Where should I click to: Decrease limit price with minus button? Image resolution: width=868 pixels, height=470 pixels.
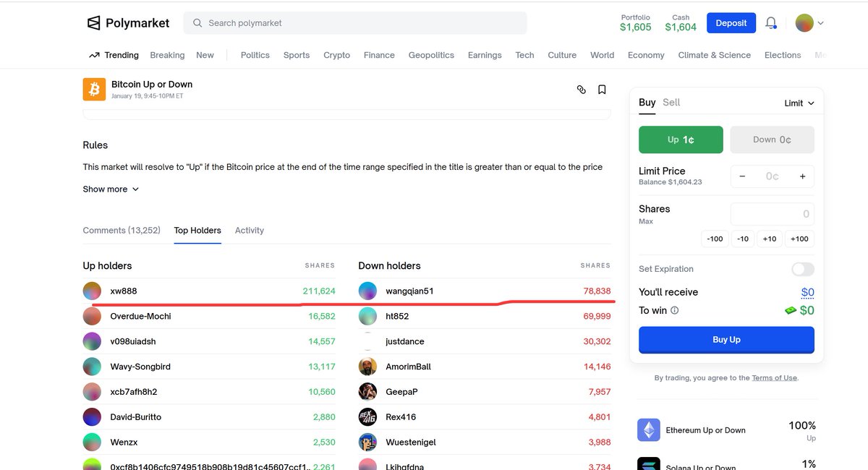[x=742, y=176]
